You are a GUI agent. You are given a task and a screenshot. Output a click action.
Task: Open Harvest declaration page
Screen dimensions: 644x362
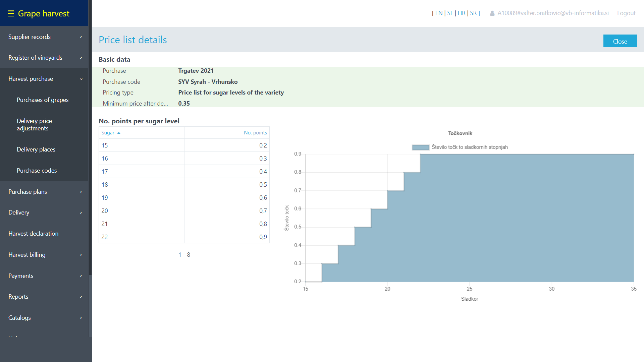[x=44, y=234]
